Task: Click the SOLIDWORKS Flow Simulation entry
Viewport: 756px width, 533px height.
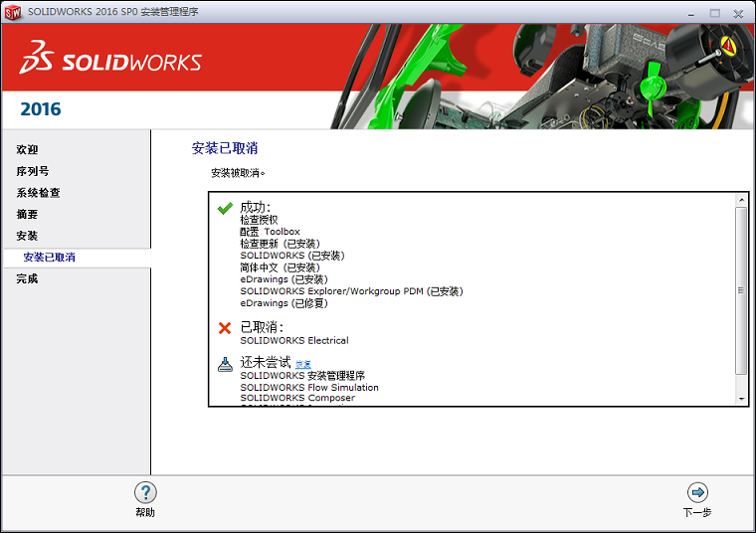Action: pyautogui.click(x=309, y=388)
